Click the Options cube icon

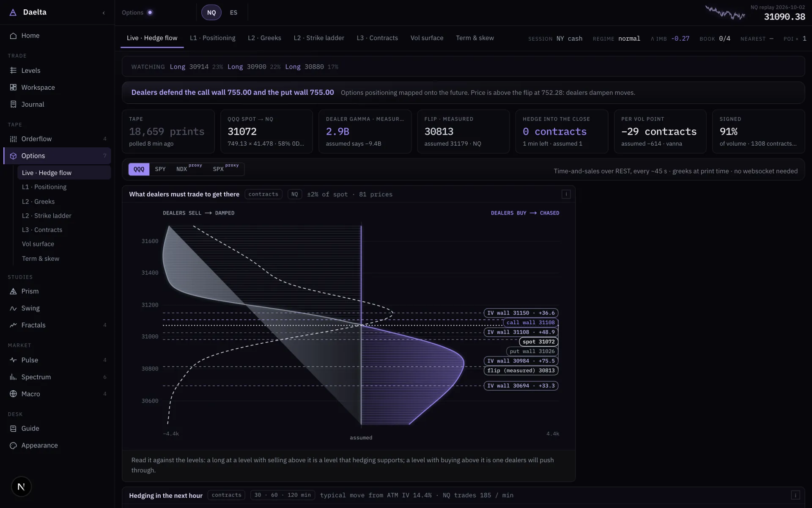(13, 156)
